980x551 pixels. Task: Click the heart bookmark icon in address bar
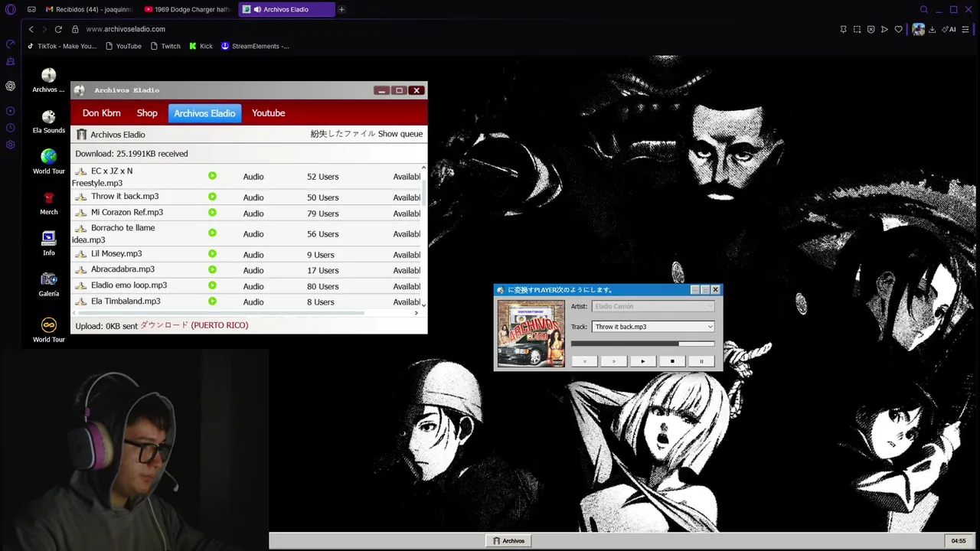coord(898,29)
